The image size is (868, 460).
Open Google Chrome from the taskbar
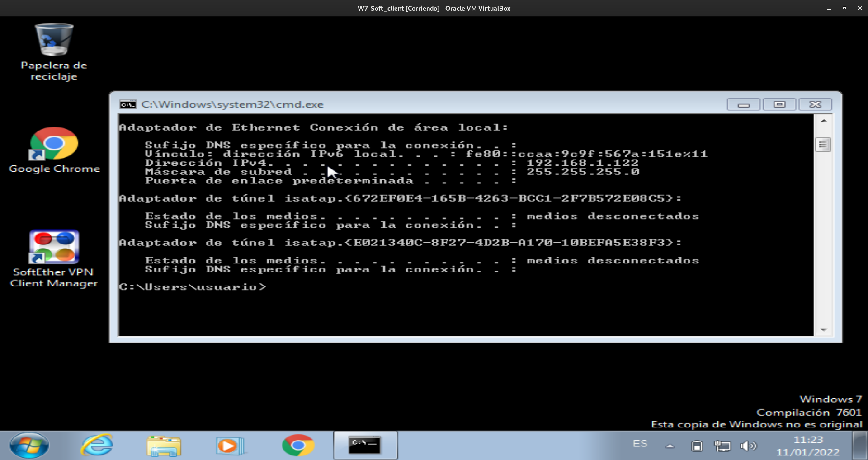tap(297, 445)
